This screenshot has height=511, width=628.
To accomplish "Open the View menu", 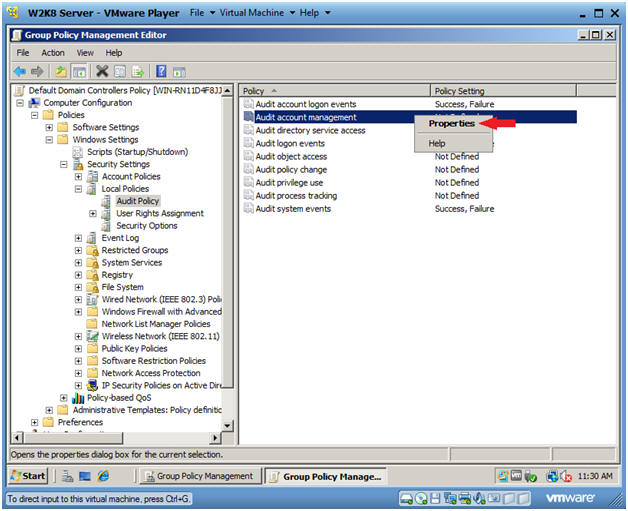I will tap(85, 53).
